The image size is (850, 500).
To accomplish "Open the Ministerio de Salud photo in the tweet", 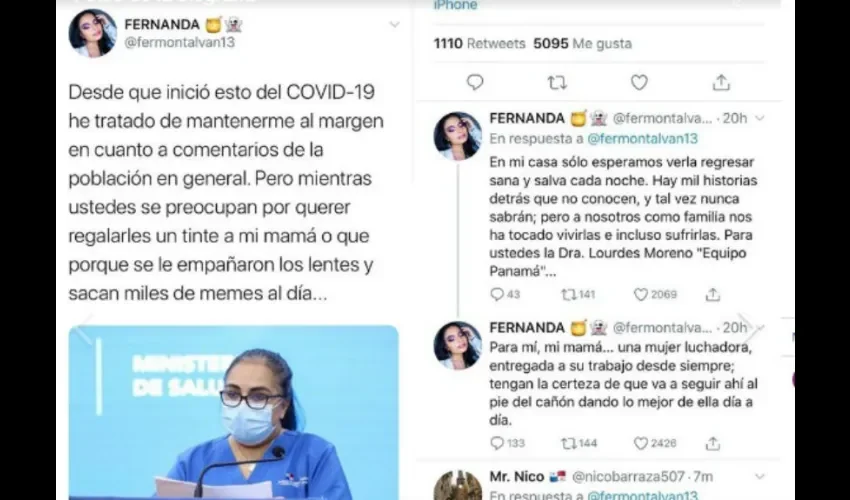I will click(233, 412).
